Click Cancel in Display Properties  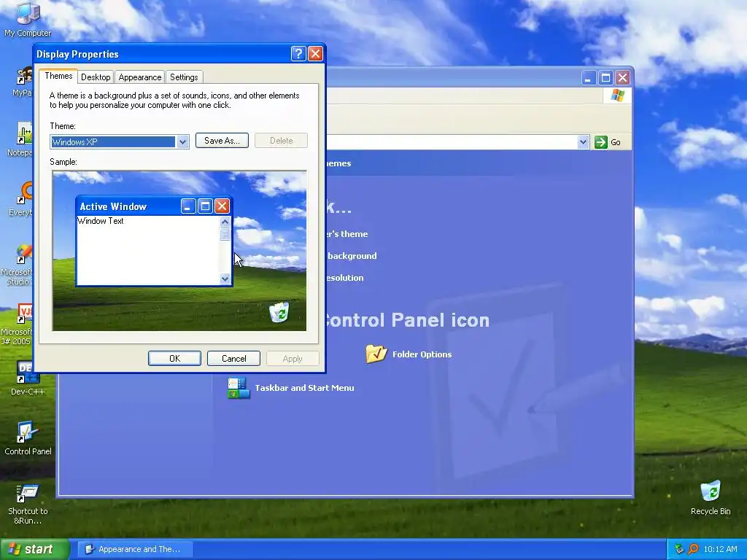[233, 359]
